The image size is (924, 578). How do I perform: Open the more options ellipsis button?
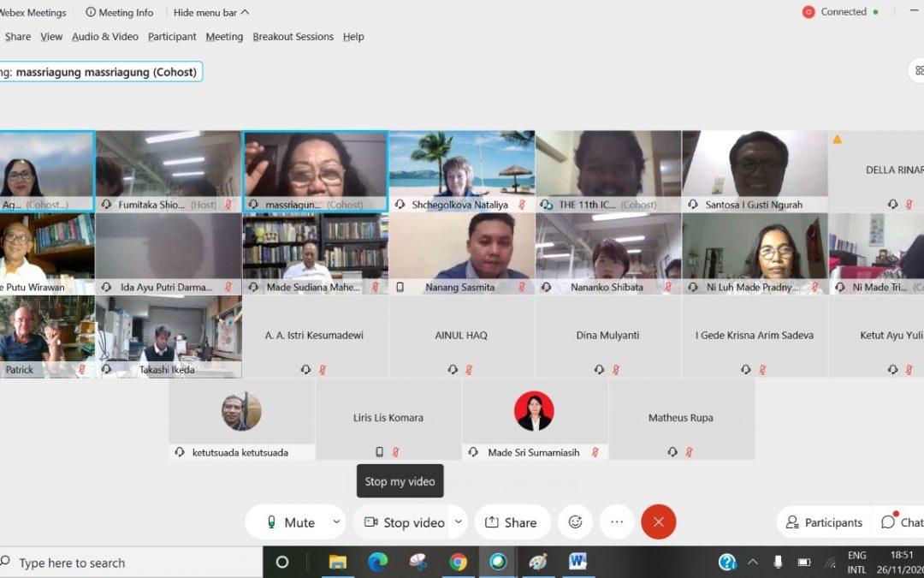click(x=617, y=522)
